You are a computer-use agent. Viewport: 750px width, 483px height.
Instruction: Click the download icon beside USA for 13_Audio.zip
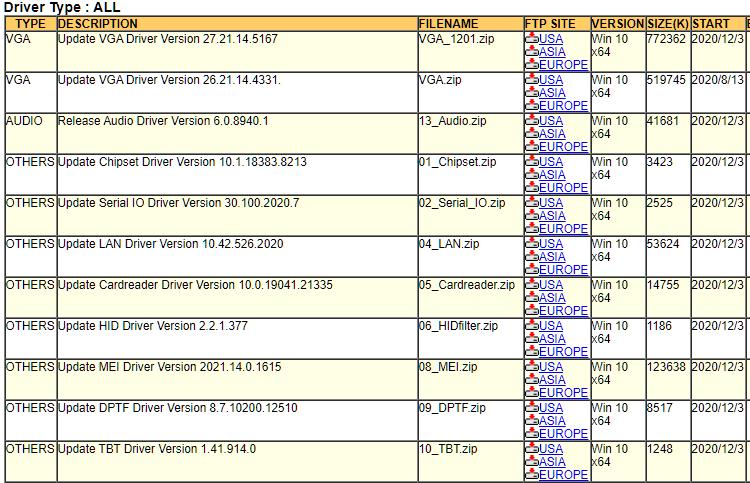coord(532,121)
